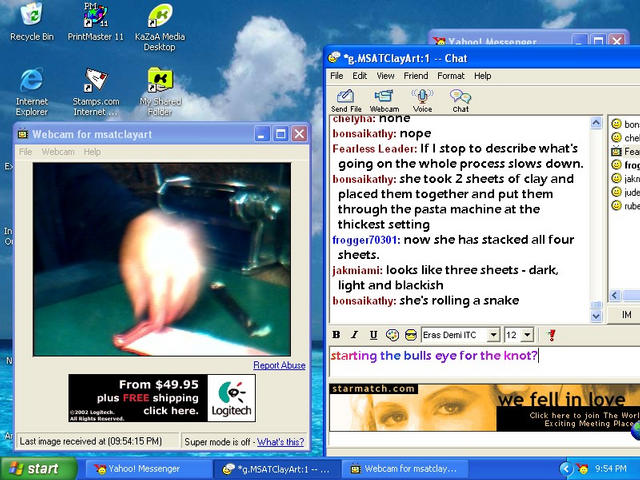Image resolution: width=640 pixels, height=480 pixels.
Task: Click the Chat toolbar icon
Action: pos(460,100)
